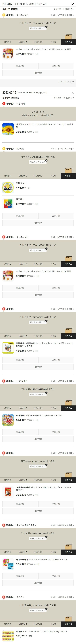Image resolution: width=76 pixels, height=644 pixels.
Task: Open the 배송지 chevron in the NE.O.002 shipment
Action: tap(62, 149)
